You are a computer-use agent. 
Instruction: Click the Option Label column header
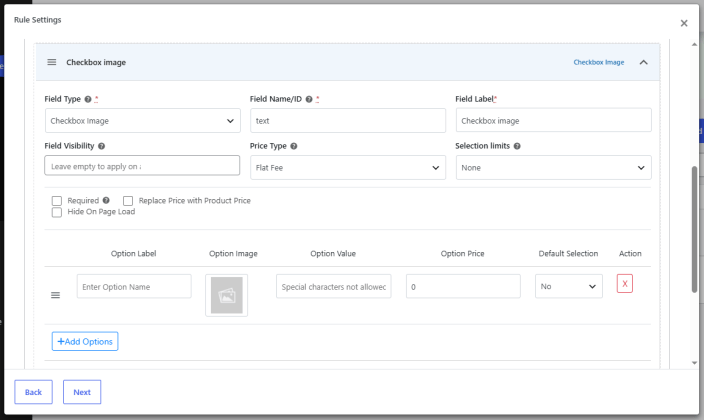click(133, 253)
